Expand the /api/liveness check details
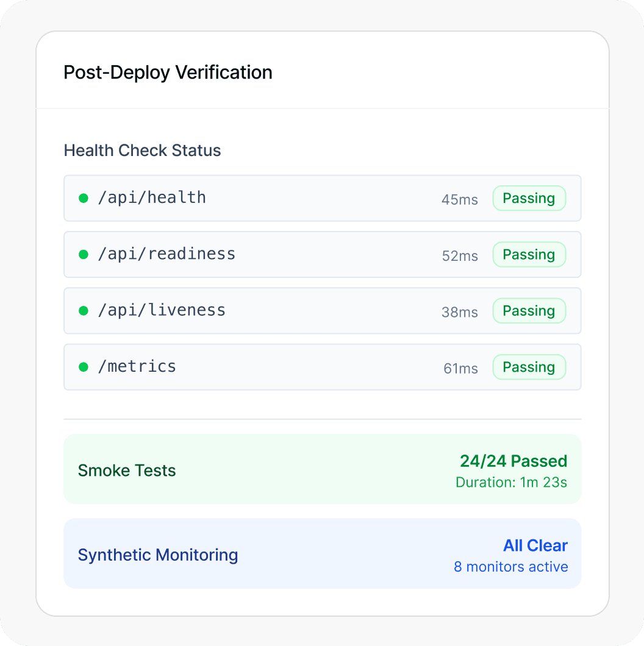This screenshot has width=644, height=646. [x=323, y=311]
